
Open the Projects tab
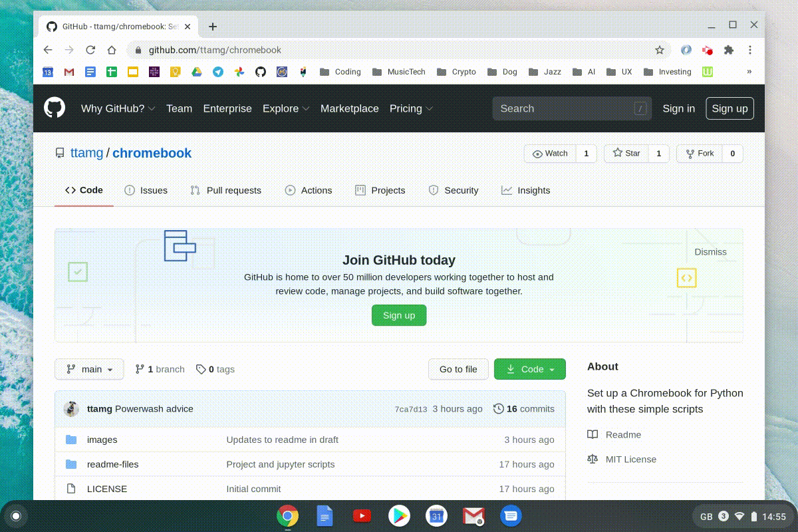(x=380, y=190)
